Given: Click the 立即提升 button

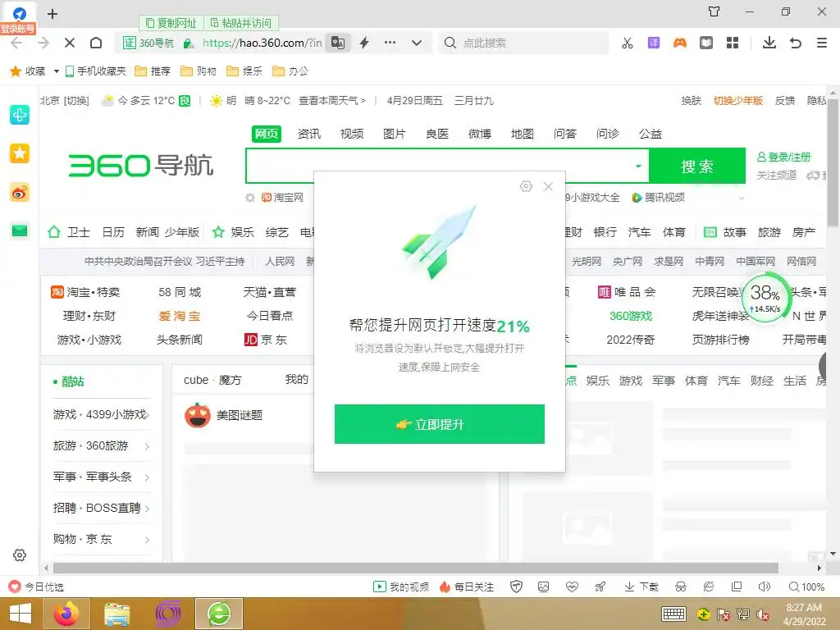Looking at the screenshot, I should (x=440, y=424).
